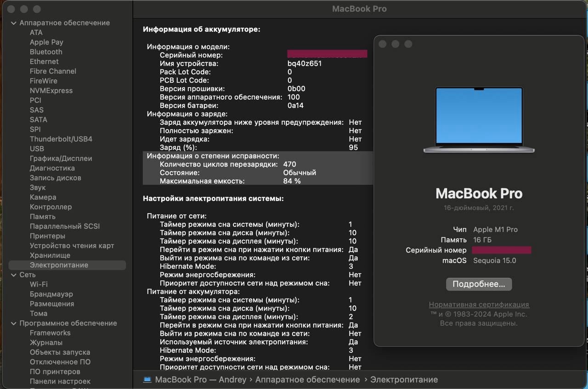This screenshot has height=389, width=588.
Task: Choose SATA in the sidebar
Action: click(x=39, y=119)
